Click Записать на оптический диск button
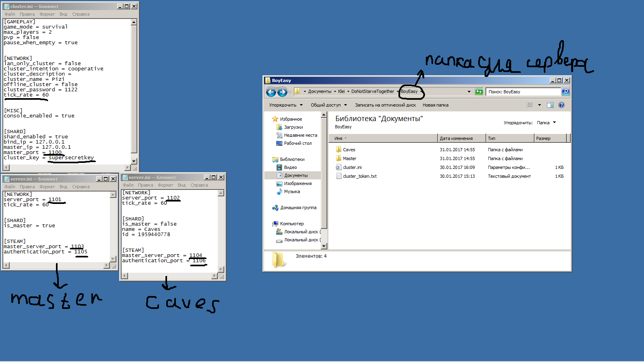 click(x=385, y=105)
